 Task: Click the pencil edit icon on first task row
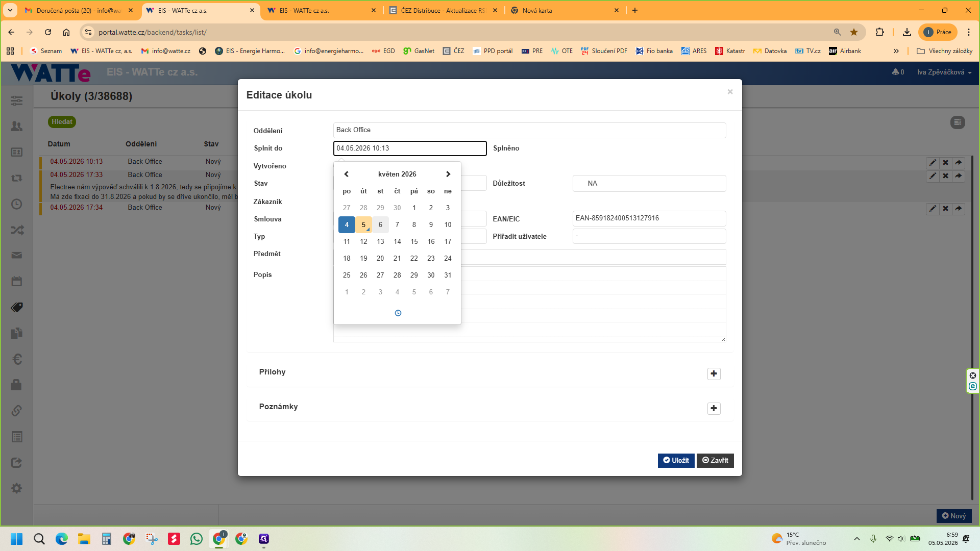[933, 163]
